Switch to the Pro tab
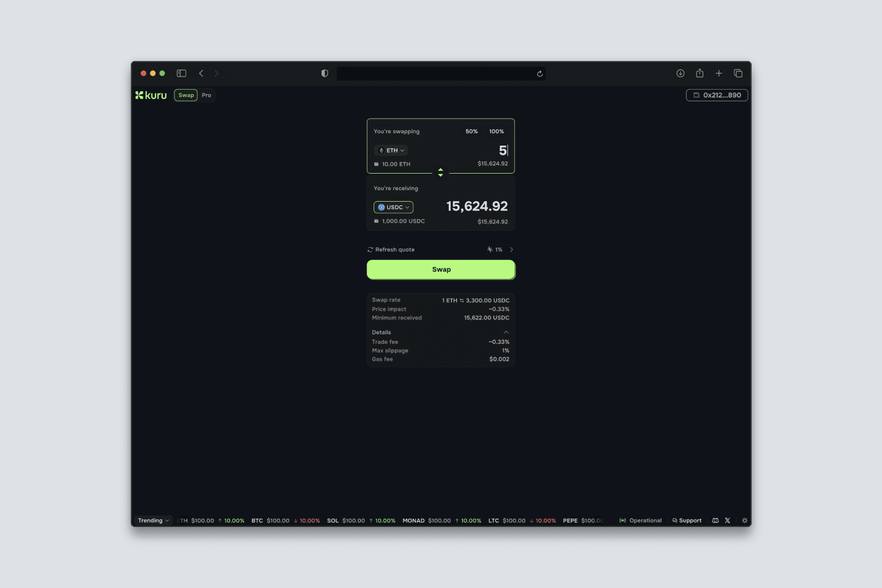 tap(206, 95)
